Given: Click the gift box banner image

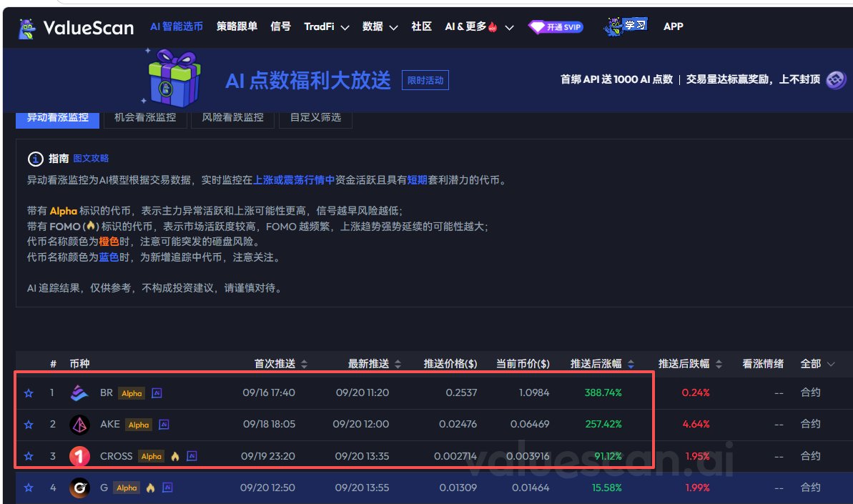Looking at the screenshot, I should (174, 78).
